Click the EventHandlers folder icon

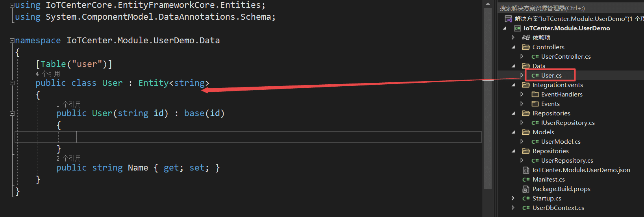click(x=535, y=95)
